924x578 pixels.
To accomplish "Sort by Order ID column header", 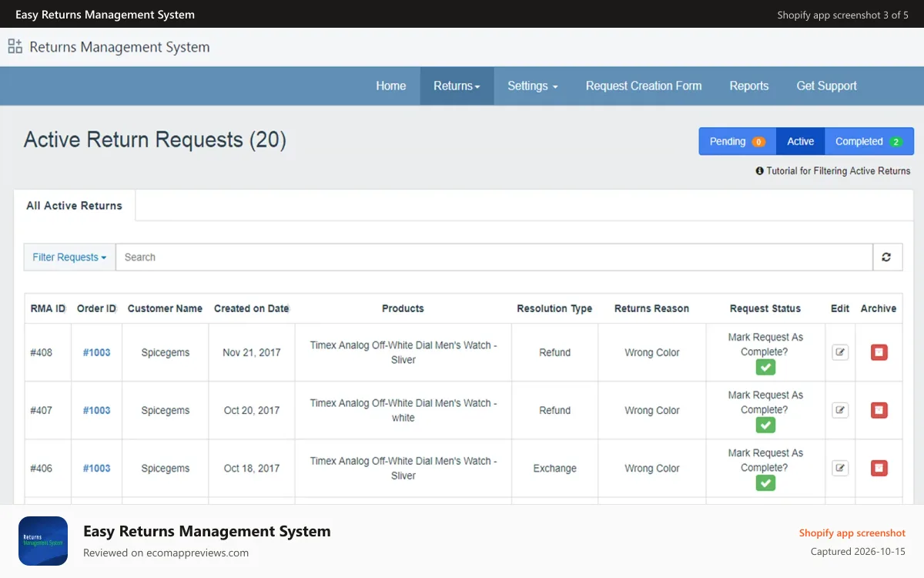I will (x=96, y=308).
